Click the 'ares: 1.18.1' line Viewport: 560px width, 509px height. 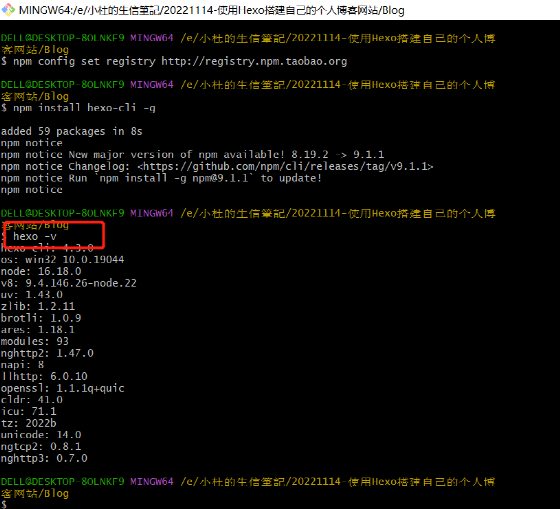(38, 330)
